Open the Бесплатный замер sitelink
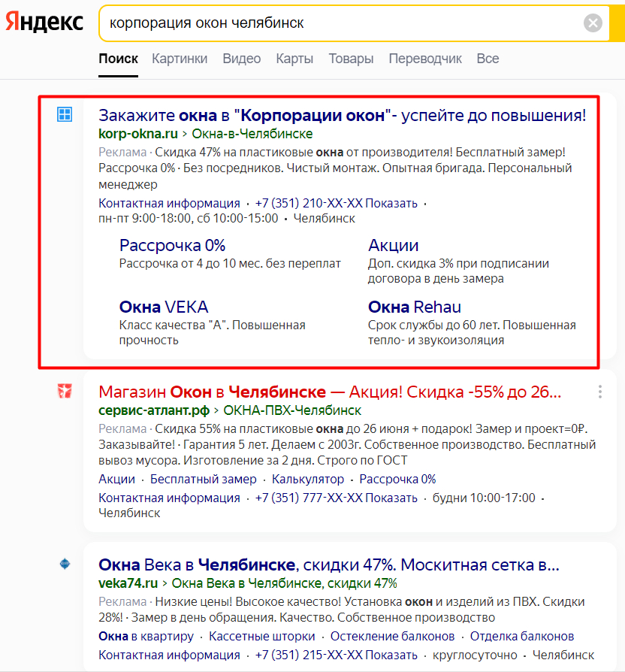Image resolution: width=625 pixels, height=672 pixels. pyautogui.click(x=203, y=479)
